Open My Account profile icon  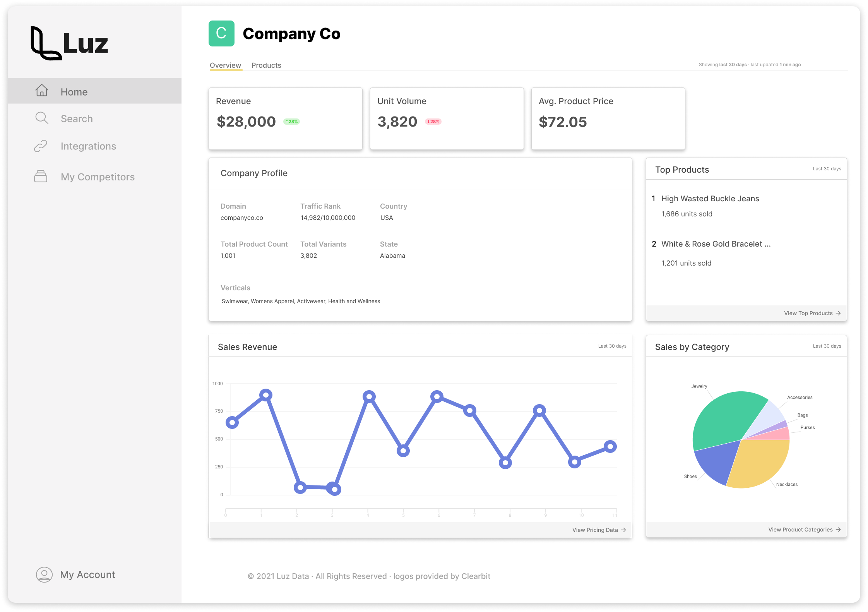(44, 575)
